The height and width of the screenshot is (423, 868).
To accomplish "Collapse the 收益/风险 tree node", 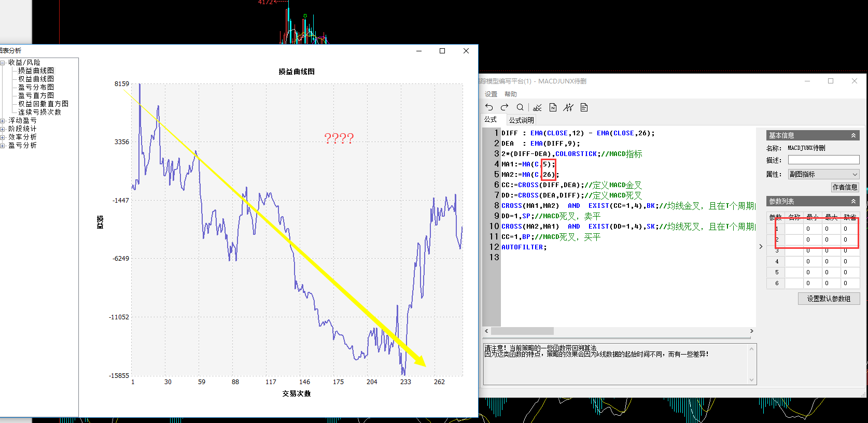I will (x=3, y=63).
